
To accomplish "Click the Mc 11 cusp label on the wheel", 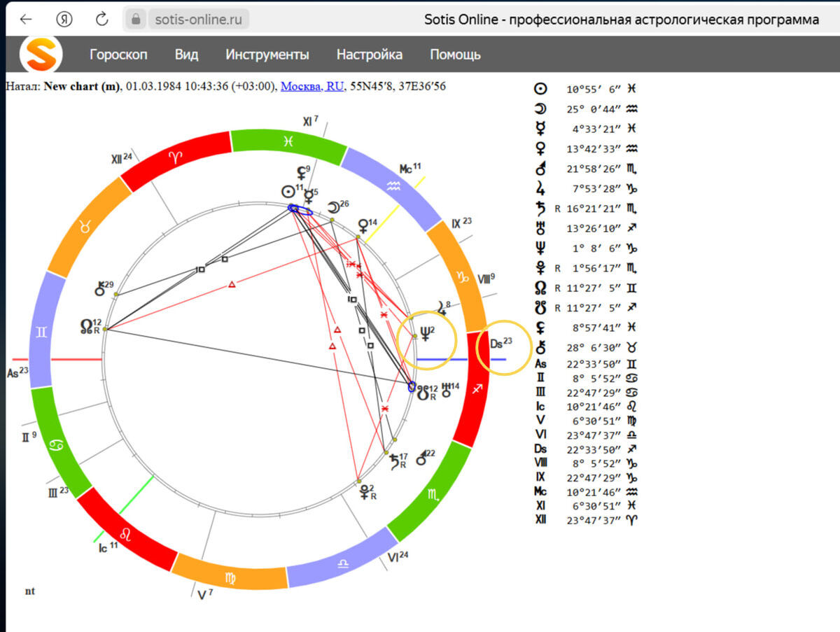I will point(409,168).
